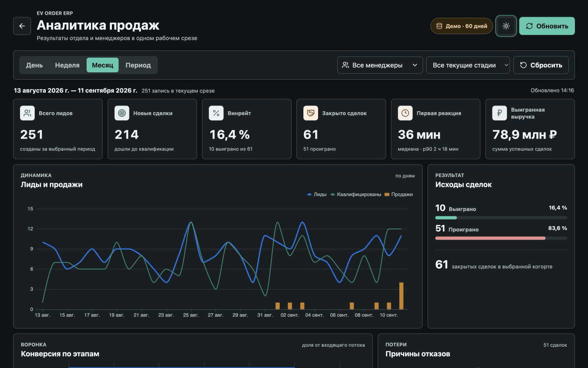
Task: Select the Неделя tab
Action: click(67, 65)
